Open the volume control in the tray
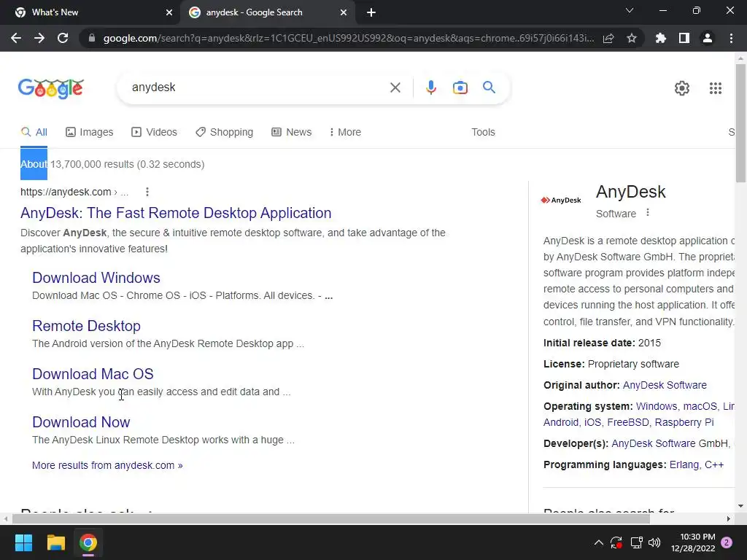 pyautogui.click(x=654, y=542)
